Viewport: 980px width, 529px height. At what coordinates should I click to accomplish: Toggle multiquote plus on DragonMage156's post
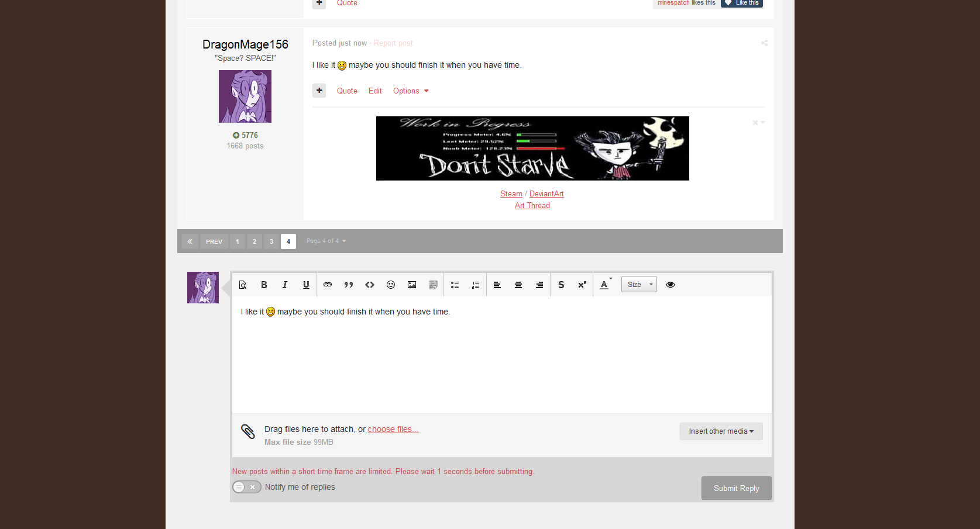point(319,91)
